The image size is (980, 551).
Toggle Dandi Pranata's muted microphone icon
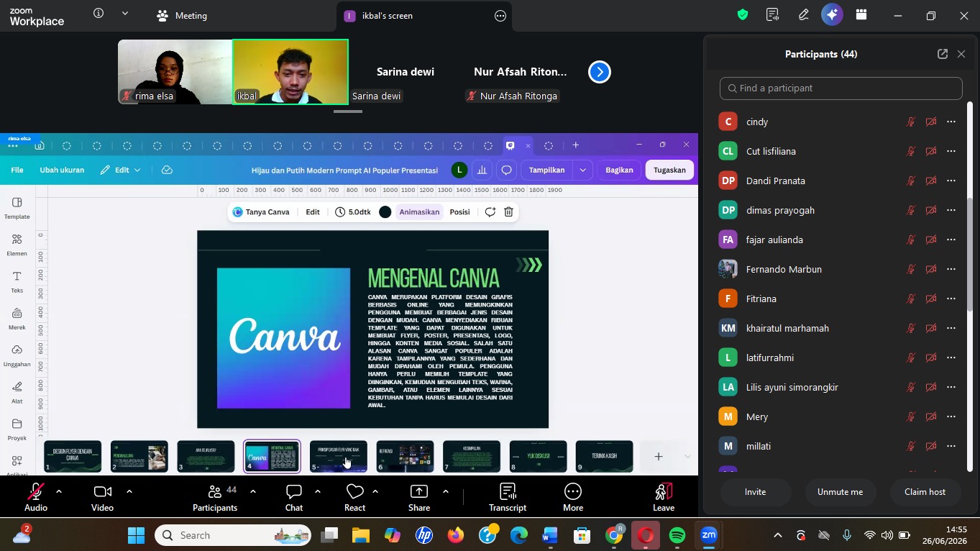[911, 181]
